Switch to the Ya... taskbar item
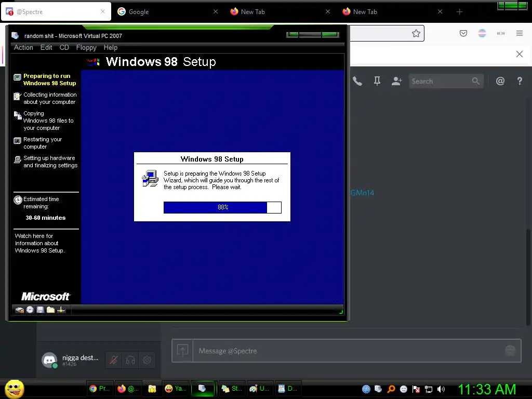The height and width of the screenshot is (399, 532). (175, 389)
